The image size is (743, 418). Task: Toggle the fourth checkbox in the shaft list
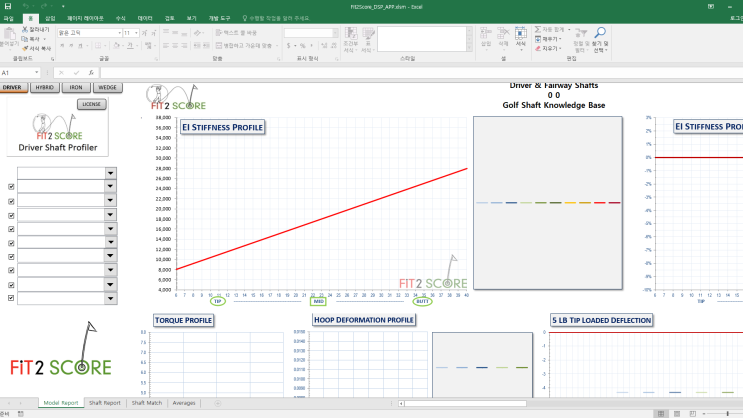tap(11, 229)
